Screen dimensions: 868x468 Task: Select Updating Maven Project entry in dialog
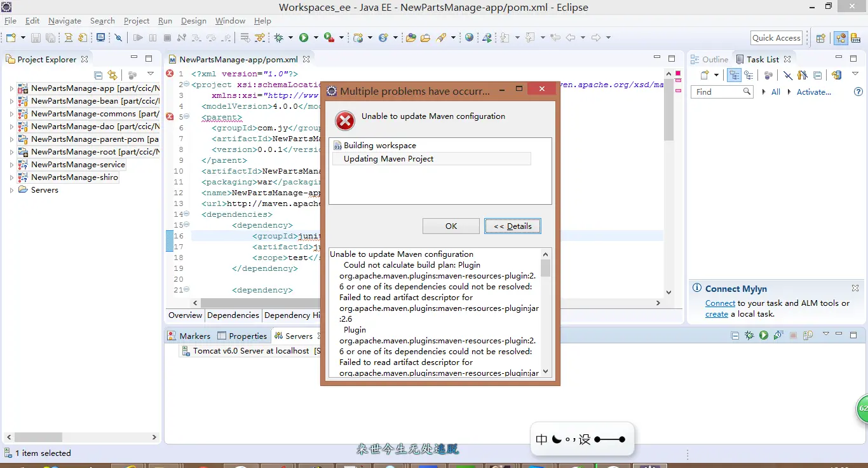pos(431,158)
